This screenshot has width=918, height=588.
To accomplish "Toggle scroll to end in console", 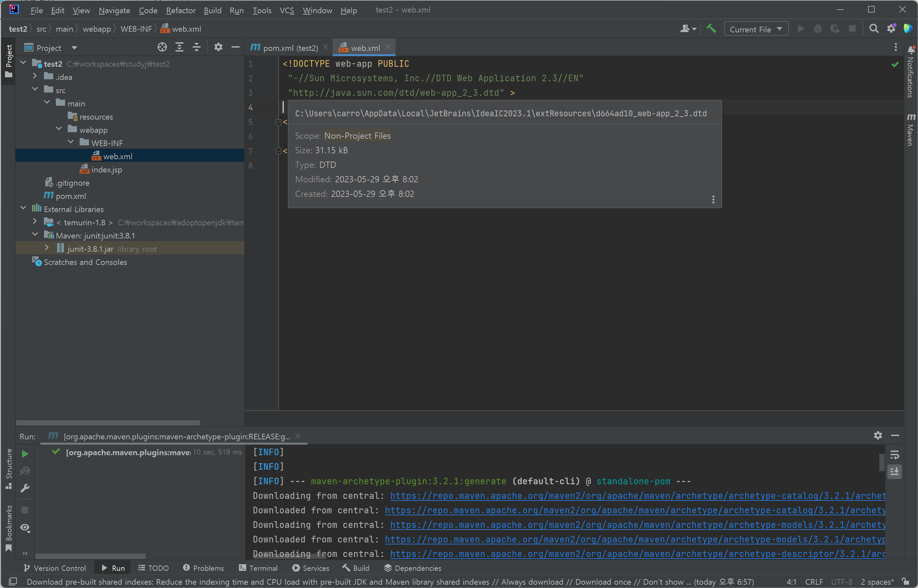I will coord(894,472).
